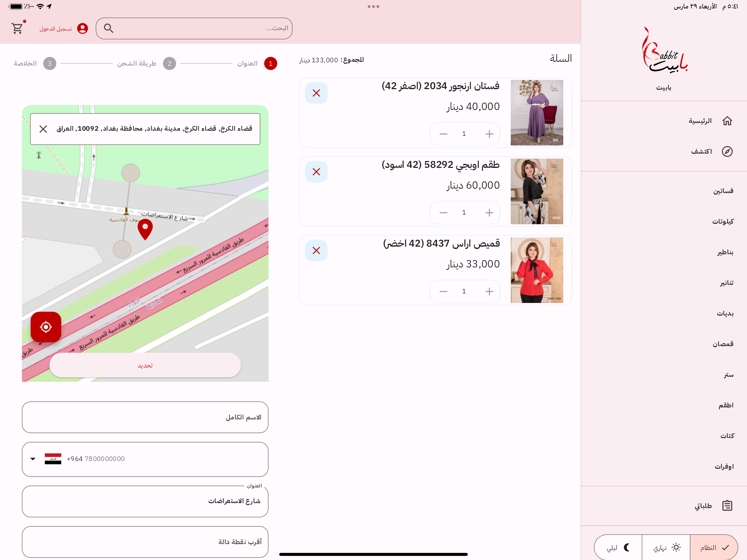Decrease quantity of قميص اراس 8437

click(443, 291)
